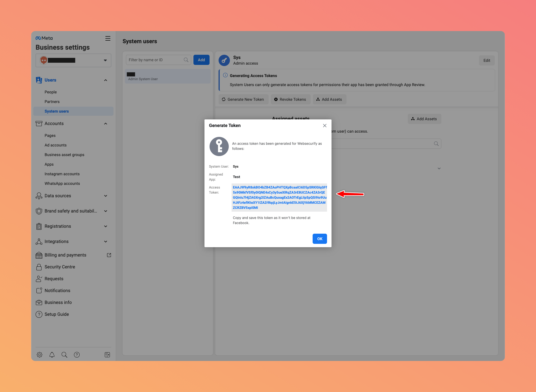
Task: Select Security Centre in sidebar
Action: (x=60, y=267)
